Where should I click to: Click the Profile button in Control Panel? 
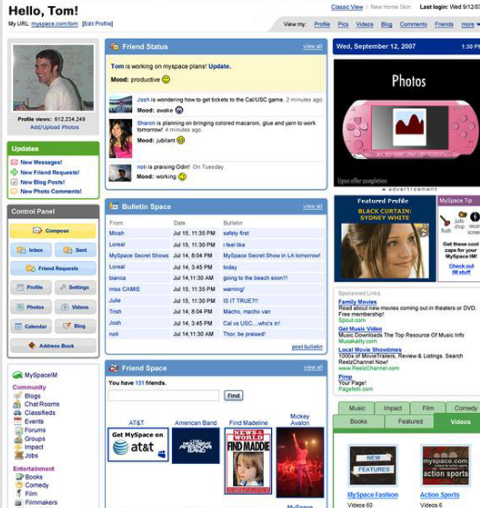(31, 287)
